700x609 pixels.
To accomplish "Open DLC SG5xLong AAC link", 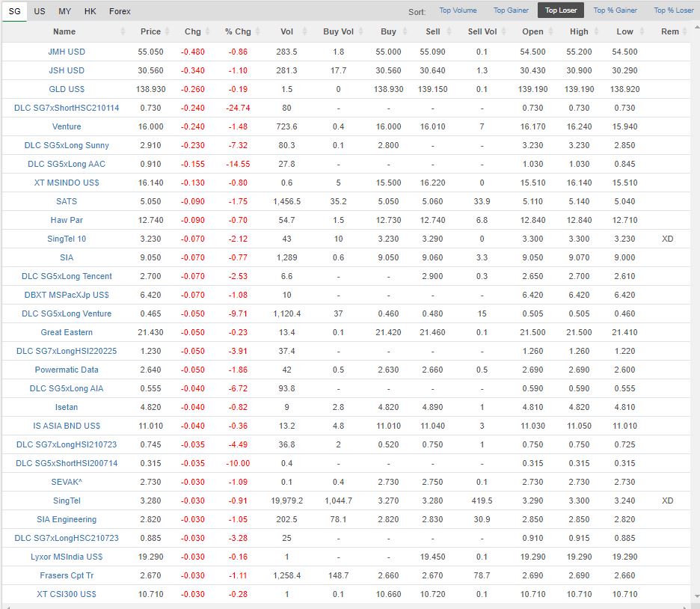I will coord(67,165).
